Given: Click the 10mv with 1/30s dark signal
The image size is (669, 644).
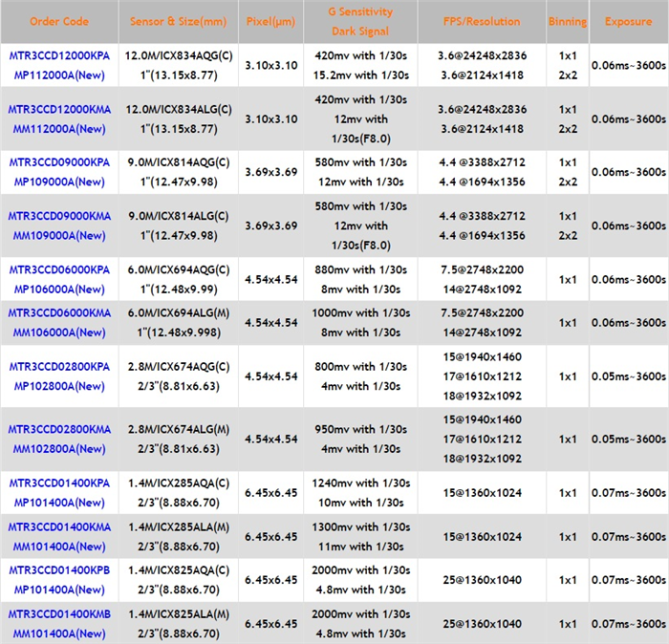Looking at the screenshot, I should (x=361, y=503).
